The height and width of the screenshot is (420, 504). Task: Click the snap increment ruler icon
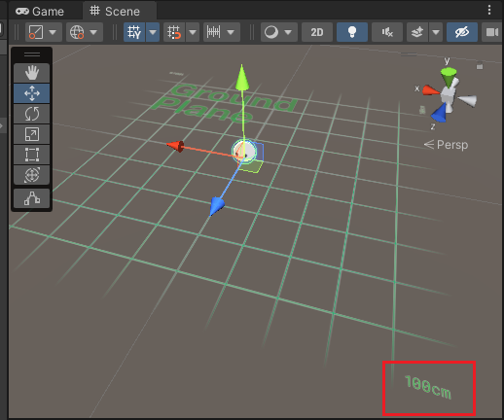(x=213, y=32)
